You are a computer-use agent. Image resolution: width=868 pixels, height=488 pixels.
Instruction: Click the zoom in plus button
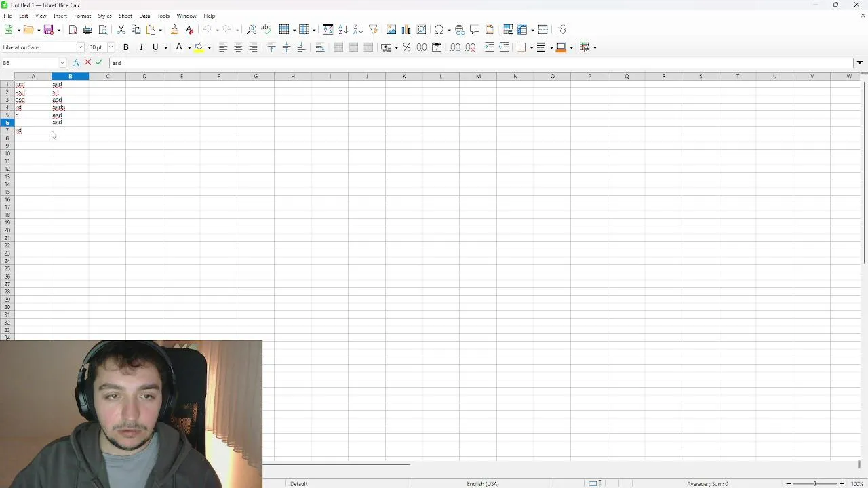tap(842, 484)
